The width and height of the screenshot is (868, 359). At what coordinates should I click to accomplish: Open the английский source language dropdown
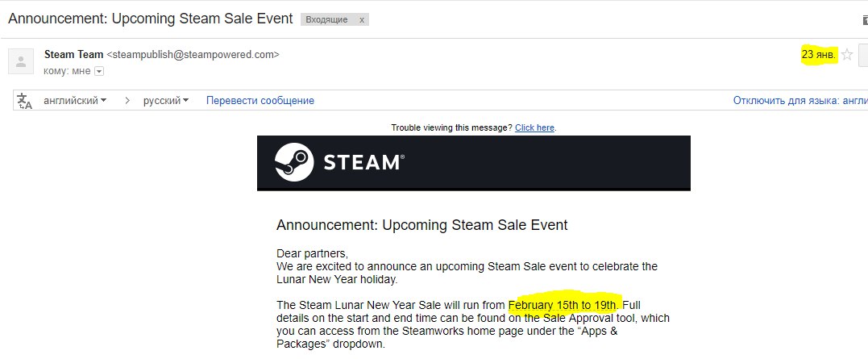(75, 101)
